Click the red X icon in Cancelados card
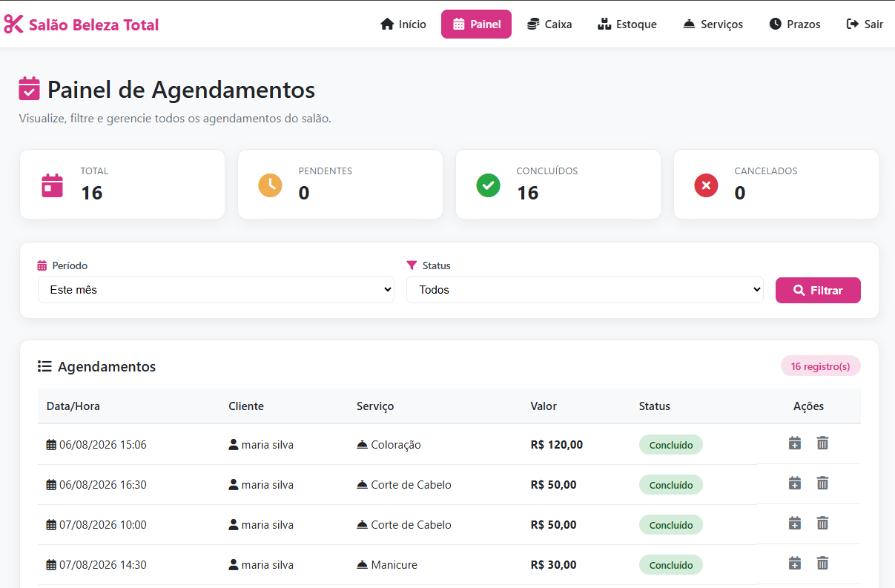Screen dimensions: 895x588 click(706, 185)
